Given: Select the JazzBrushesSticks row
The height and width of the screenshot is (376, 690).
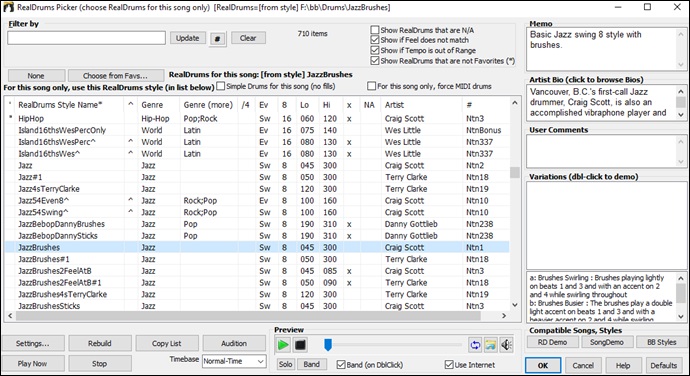Looking at the screenshot, I should (257, 306).
